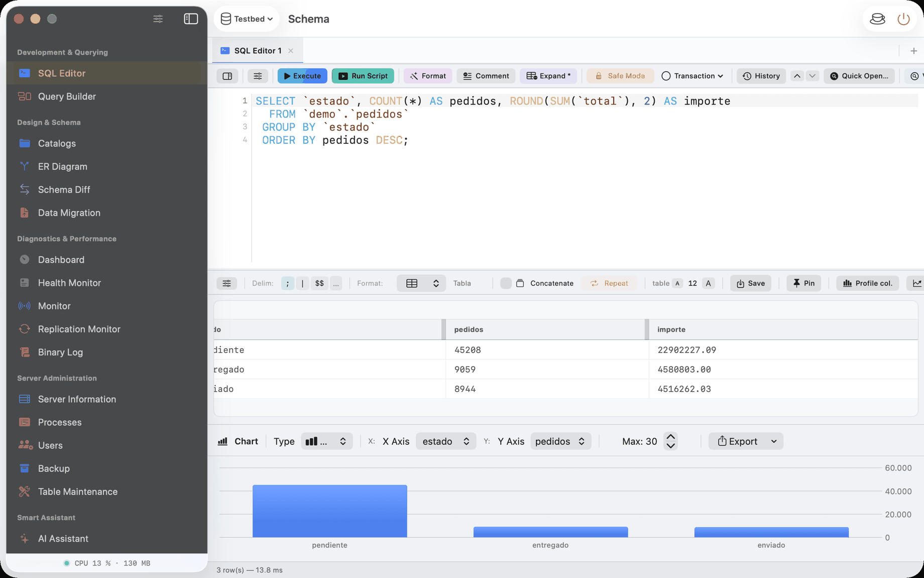Viewport: 924px width, 578px height.
Task: Open the line chart icon button
Action: coord(916,283)
